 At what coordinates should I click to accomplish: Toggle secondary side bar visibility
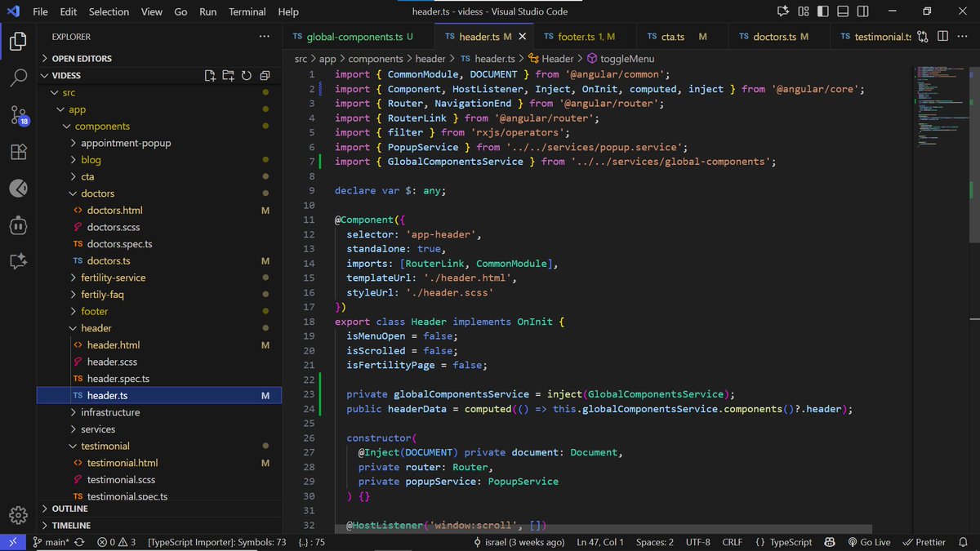point(863,11)
